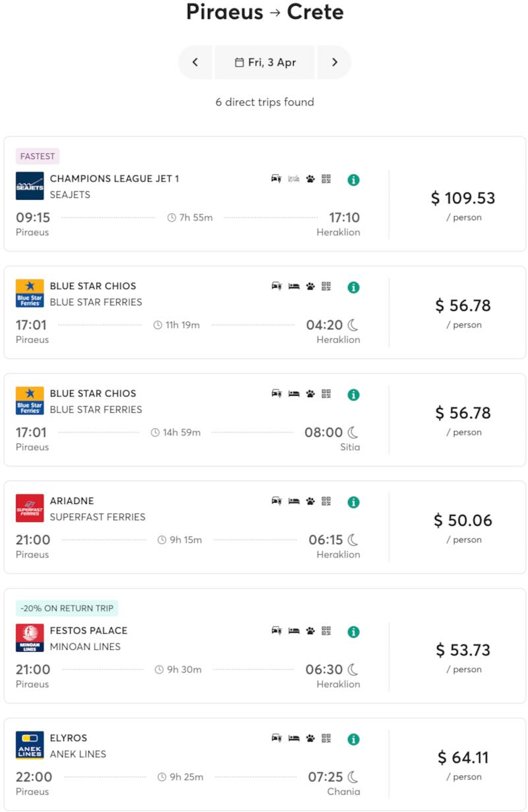This screenshot has width=528, height=812.
Task: Click the green info icon for Ariadne
Action: coord(354,502)
